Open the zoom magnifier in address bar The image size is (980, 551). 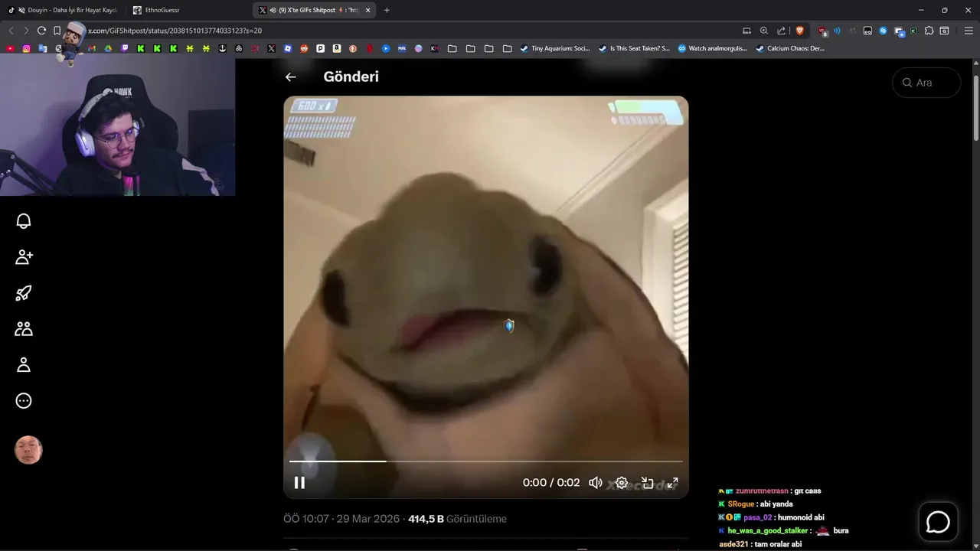click(x=764, y=31)
